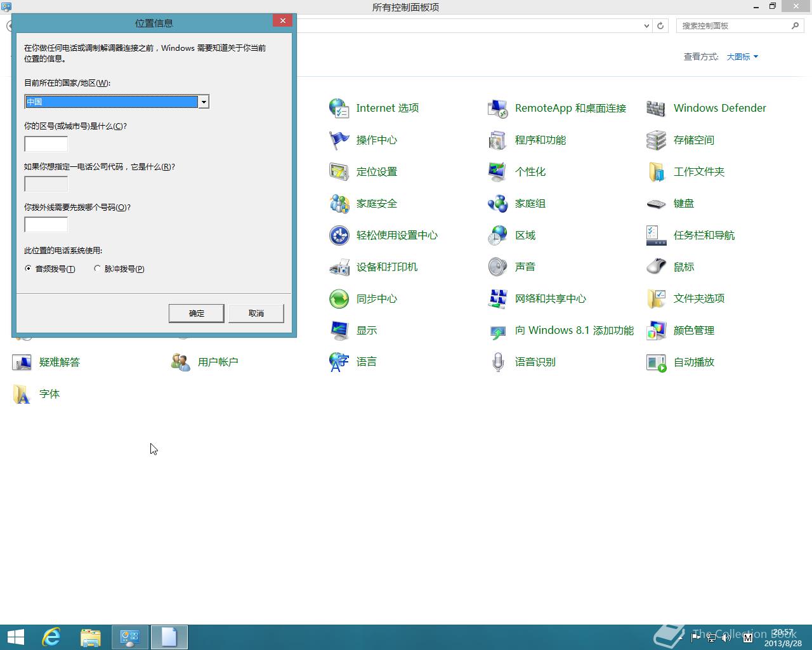
Task: Open 设备和打印机 icon
Action: pyautogui.click(x=339, y=267)
